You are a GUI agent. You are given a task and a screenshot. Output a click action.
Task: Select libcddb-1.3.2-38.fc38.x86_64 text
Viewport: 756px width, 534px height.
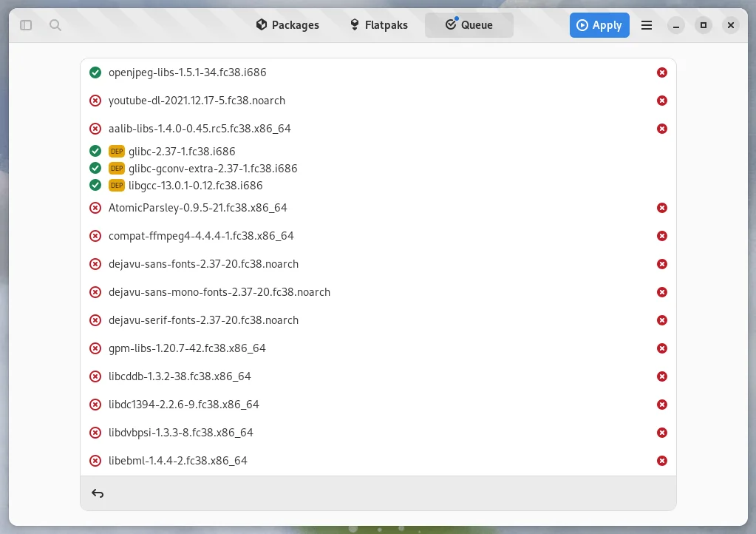click(180, 376)
